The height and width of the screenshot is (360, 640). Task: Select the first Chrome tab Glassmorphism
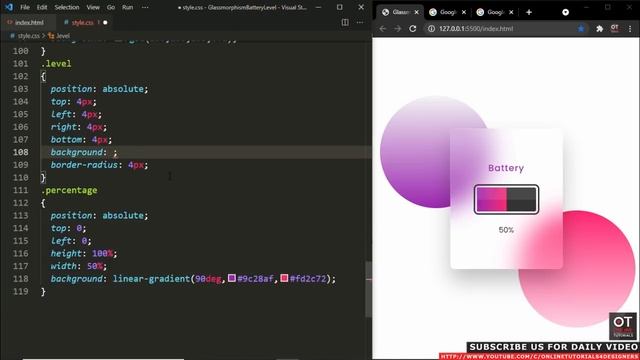pyautogui.click(x=400, y=12)
